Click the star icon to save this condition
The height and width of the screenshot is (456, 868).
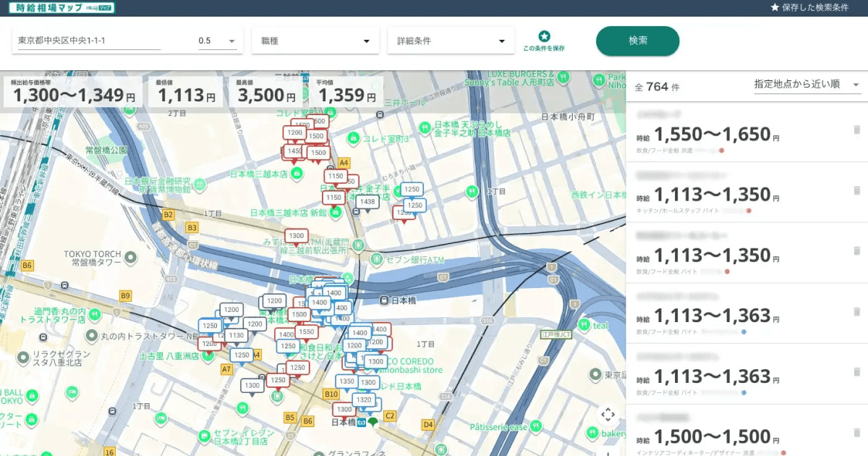[544, 36]
